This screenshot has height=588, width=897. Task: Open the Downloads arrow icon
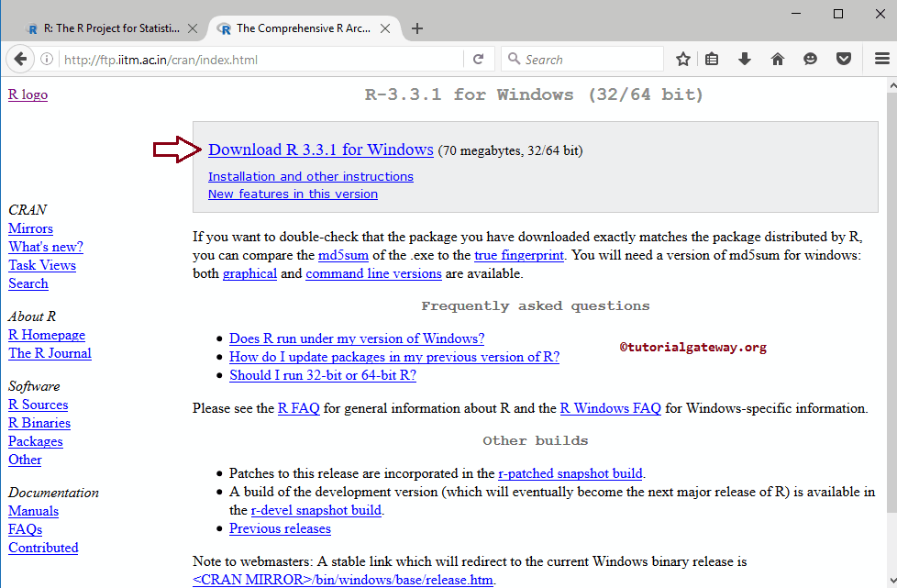[744, 59]
